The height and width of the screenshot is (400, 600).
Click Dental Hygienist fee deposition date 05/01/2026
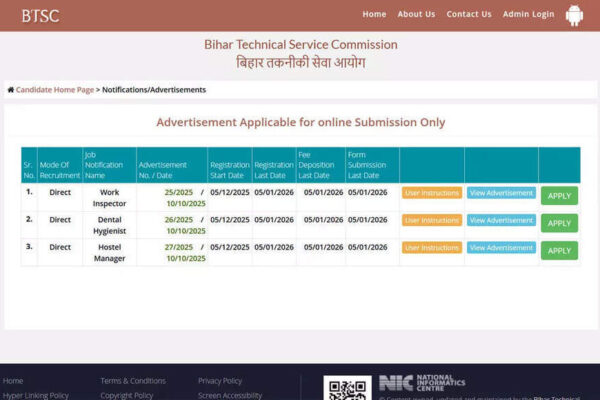[323, 220]
